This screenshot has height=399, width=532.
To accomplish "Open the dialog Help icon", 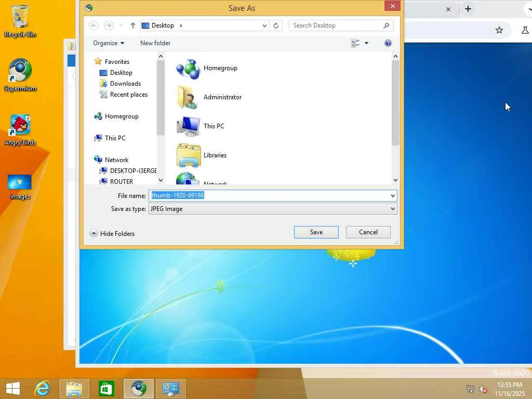I will (x=388, y=43).
